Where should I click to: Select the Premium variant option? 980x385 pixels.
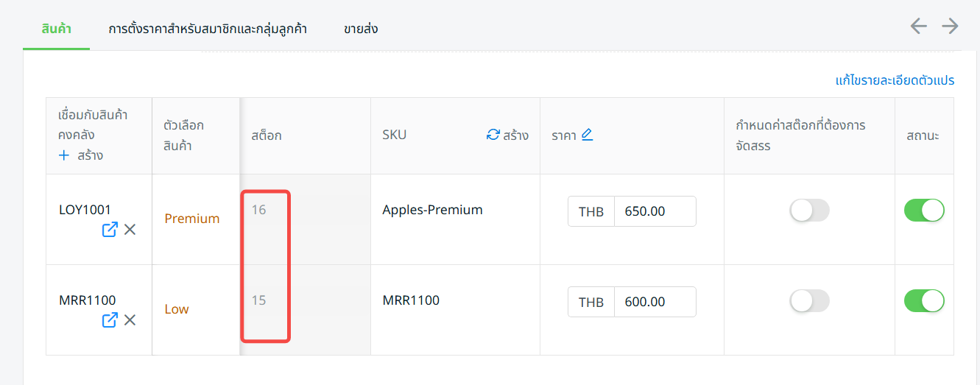click(x=192, y=219)
